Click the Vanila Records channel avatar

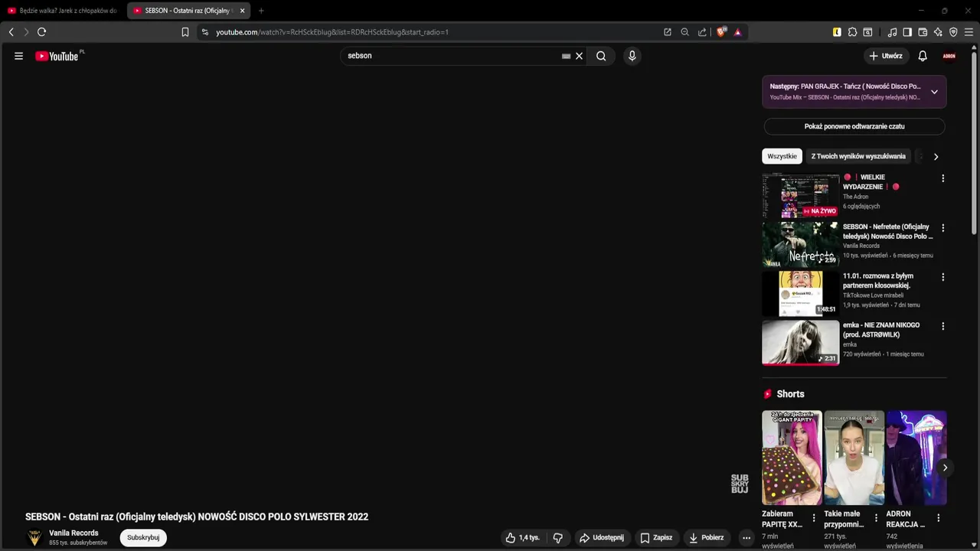[x=34, y=538]
